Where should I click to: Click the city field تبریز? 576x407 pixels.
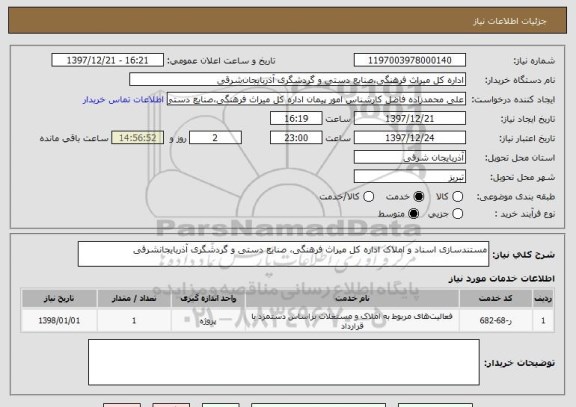pos(410,177)
